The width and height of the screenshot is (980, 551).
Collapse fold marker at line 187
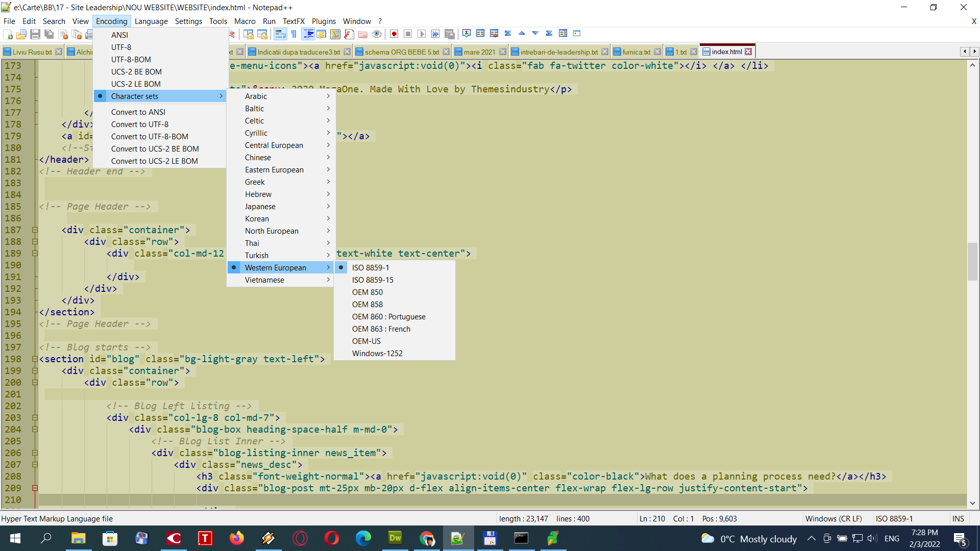coord(35,230)
